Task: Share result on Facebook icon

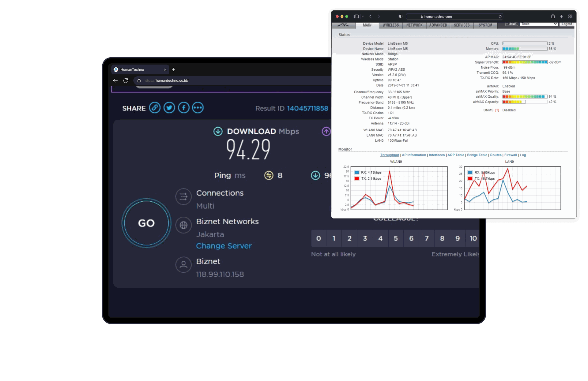Action: click(x=183, y=108)
